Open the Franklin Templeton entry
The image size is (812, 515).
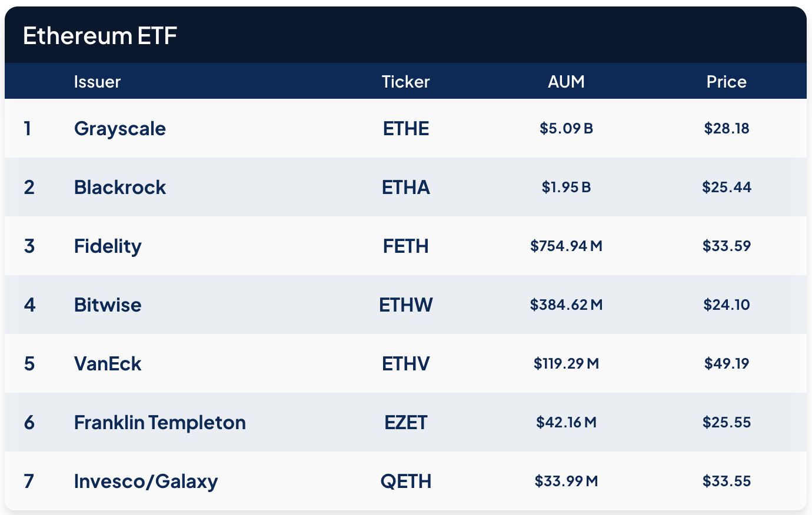pos(159,423)
